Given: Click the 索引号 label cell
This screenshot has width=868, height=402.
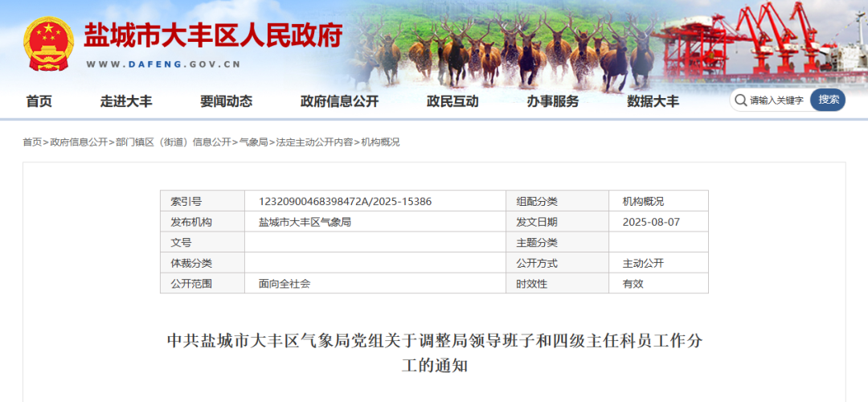Looking at the screenshot, I should tap(203, 201).
